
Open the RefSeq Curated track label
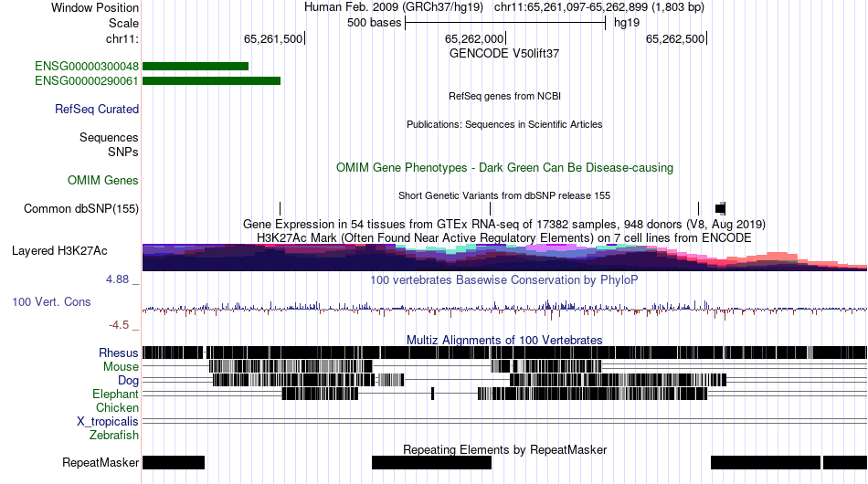(97, 109)
